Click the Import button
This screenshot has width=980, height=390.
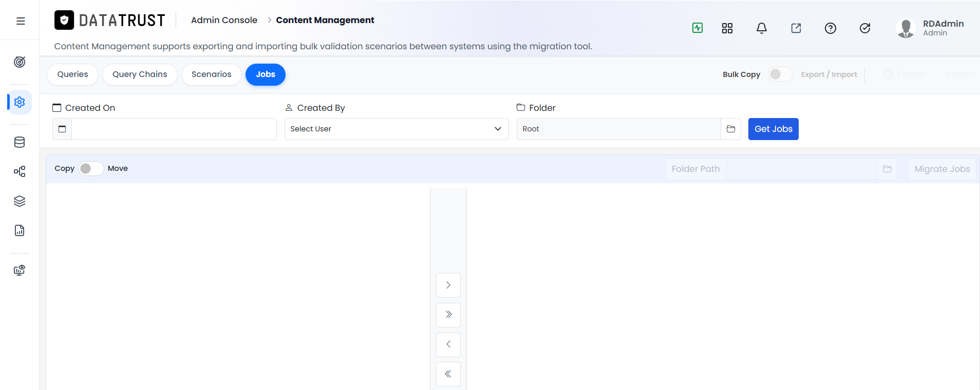pyautogui.click(x=960, y=74)
